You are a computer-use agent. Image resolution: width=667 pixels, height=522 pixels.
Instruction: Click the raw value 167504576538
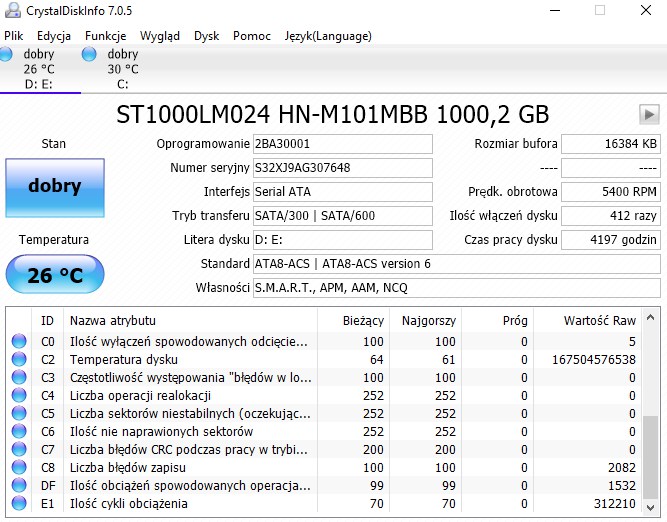(594, 359)
